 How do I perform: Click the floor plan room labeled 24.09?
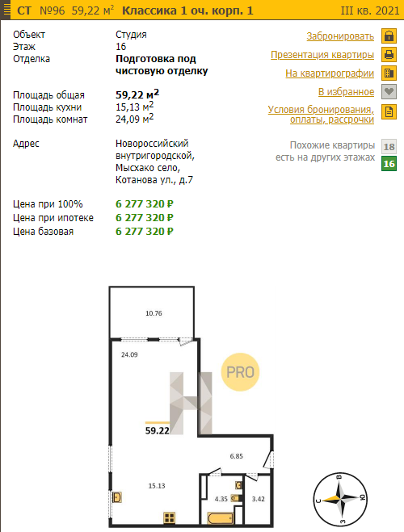point(129,355)
